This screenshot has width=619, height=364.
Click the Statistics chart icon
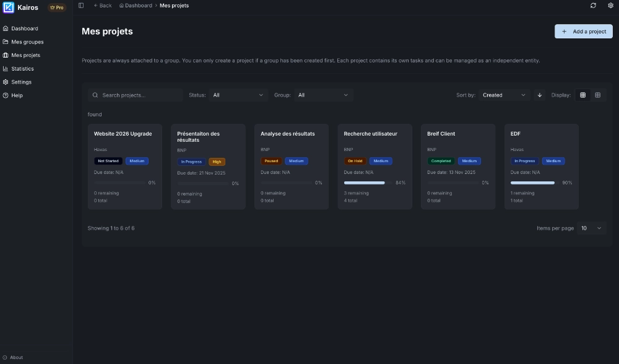click(x=5, y=68)
